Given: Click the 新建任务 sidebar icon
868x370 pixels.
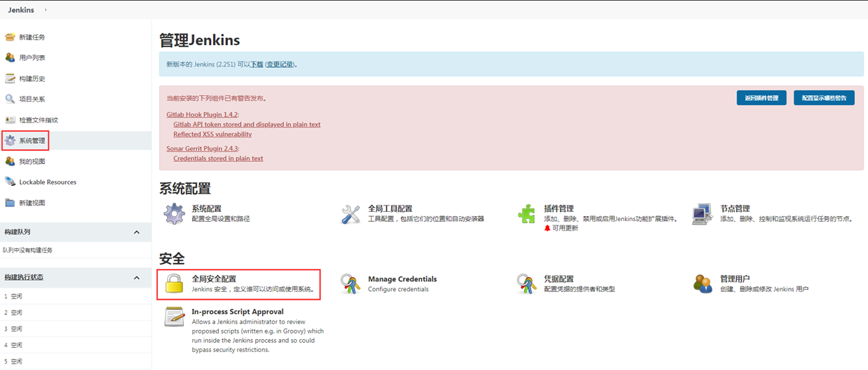Looking at the screenshot, I should 10,37.
